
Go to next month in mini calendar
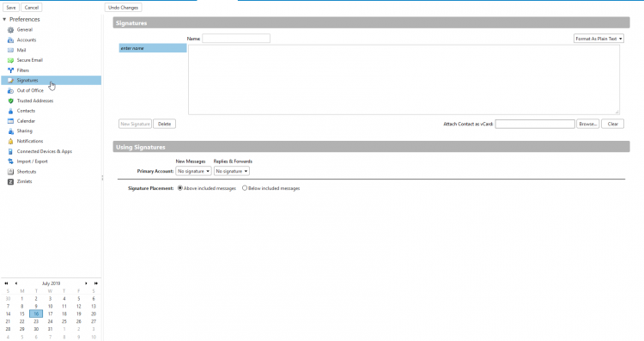click(x=86, y=283)
